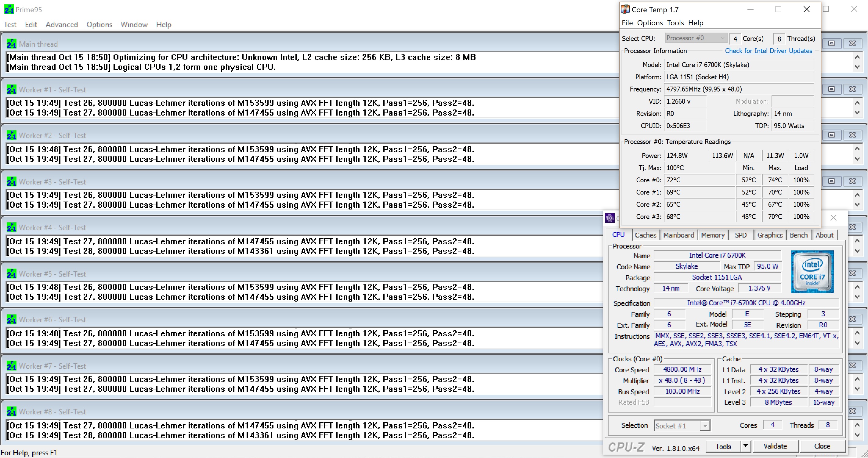Viewport: 868px width, 458px height.
Task: Open the Select CPU Processor #0 dropdown
Action: [x=696, y=38]
